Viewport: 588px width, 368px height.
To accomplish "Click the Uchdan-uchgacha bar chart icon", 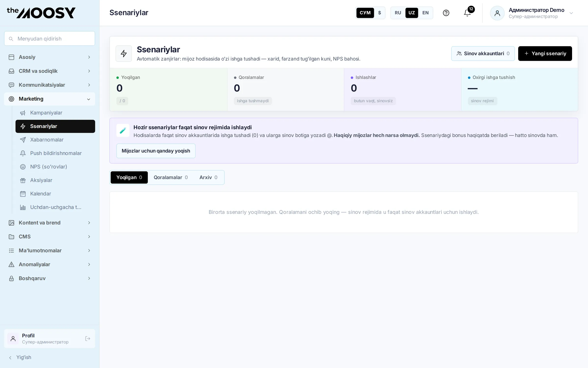I will [x=23, y=207].
